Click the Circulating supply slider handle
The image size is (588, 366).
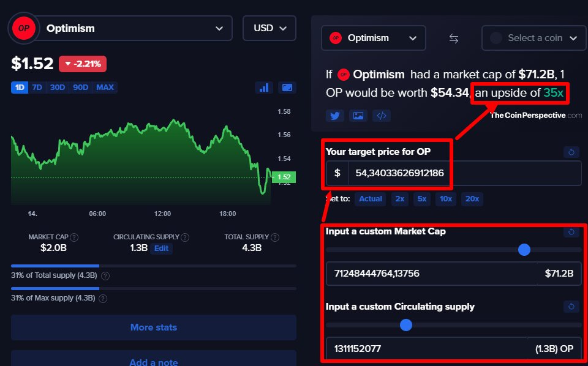(405, 325)
